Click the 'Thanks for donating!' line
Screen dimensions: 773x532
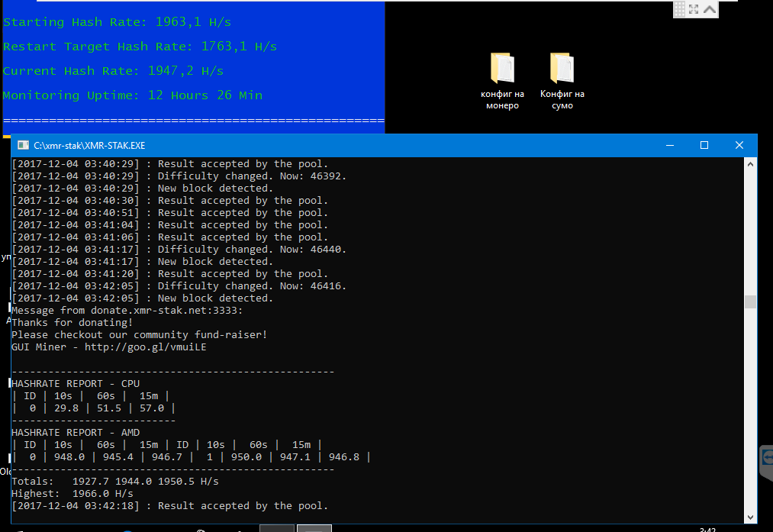(72, 322)
